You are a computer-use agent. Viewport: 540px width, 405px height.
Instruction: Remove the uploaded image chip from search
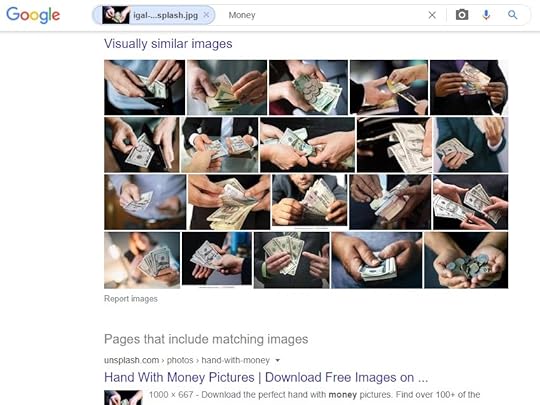tap(206, 15)
